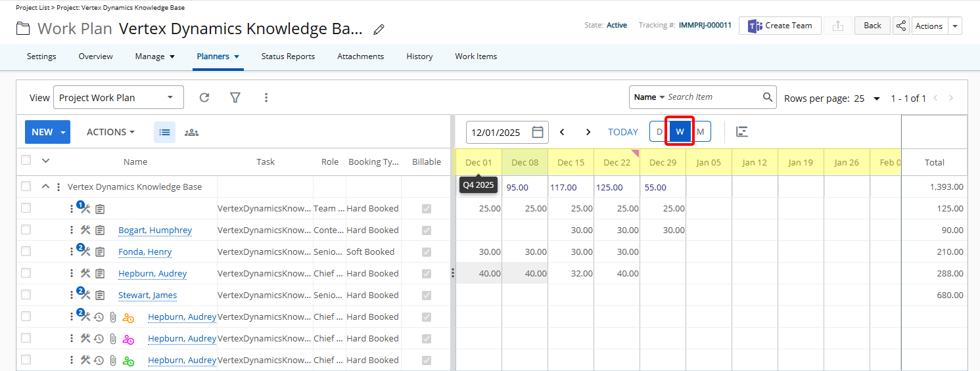Click the pencil icon to edit the project name

379,29
